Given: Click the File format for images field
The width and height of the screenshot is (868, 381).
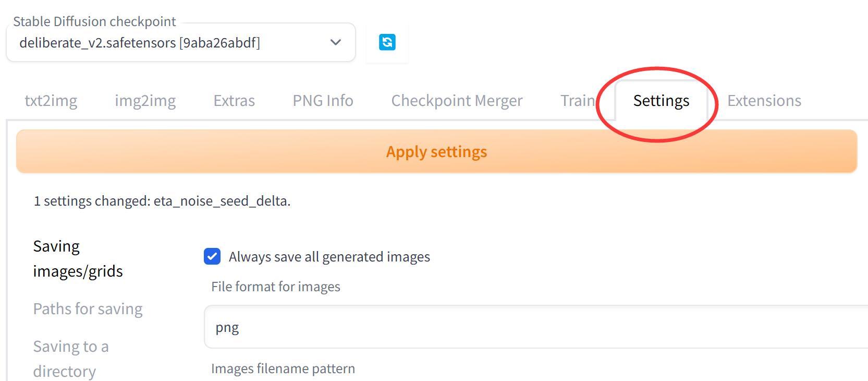Looking at the screenshot, I should pyautogui.click(x=536, y=327).
